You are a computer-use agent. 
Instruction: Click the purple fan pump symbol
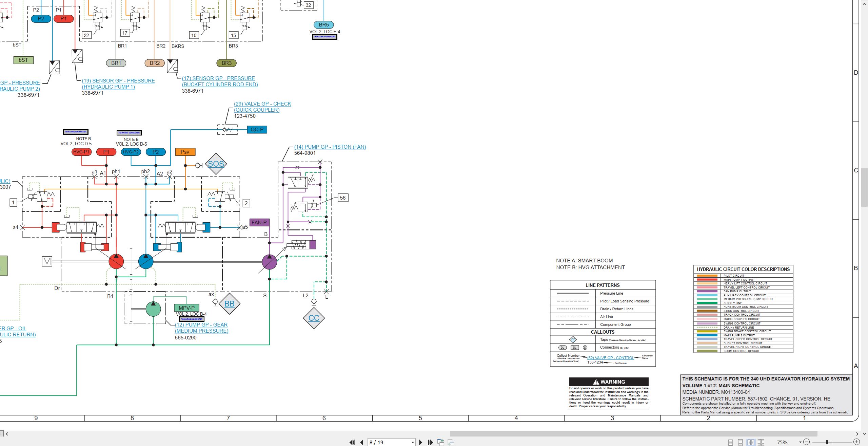[270, 262]
